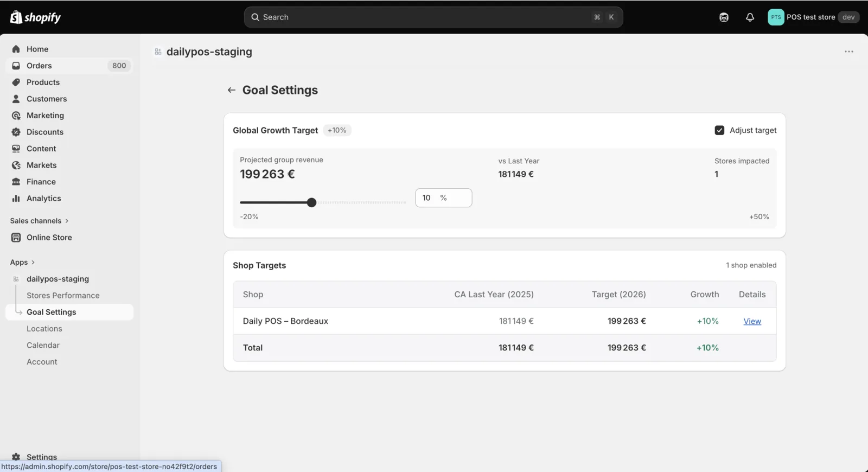The image size is (868, 472).
Task: Click the app icon next to dailypos-staging title
Action: pos(158,52)
